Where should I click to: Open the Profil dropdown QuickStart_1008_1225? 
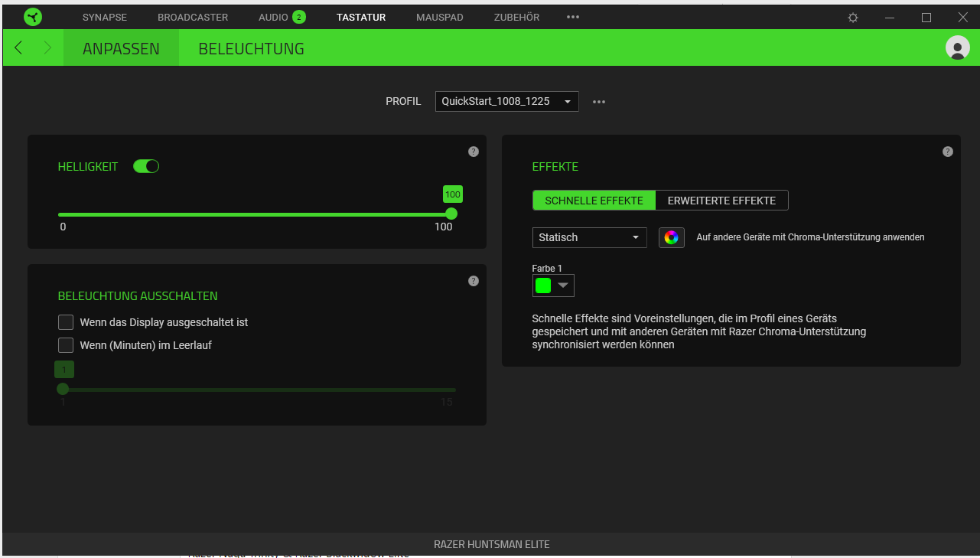point(506,101)
